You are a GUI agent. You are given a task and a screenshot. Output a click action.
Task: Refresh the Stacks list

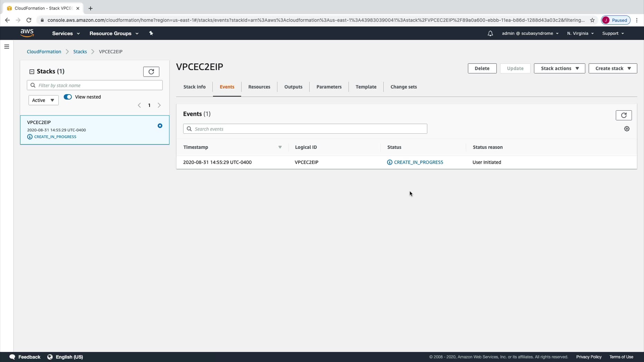(151, 71)
